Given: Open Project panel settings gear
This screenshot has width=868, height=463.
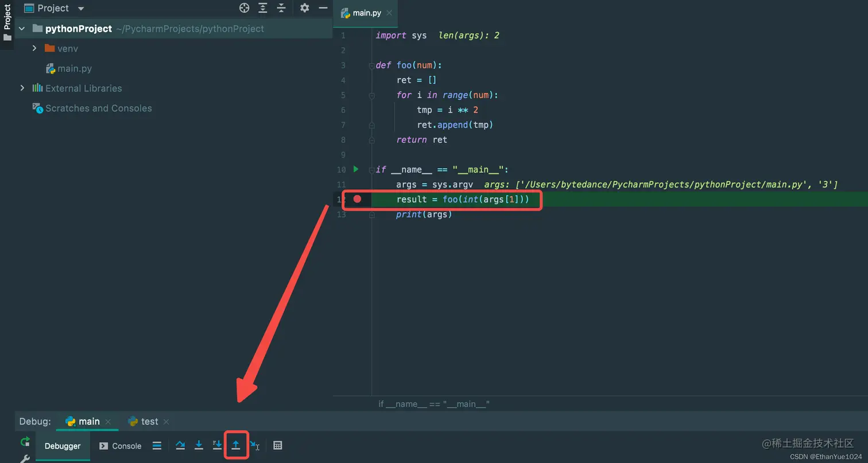Looking at the screenshot, I should click(x=305, y=8).
